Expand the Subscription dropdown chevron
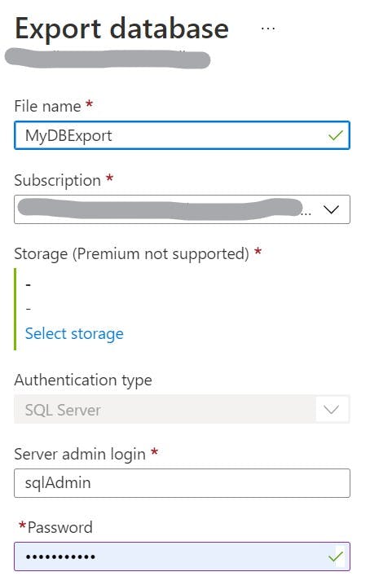The image size is (392, 585). (331, 209)
